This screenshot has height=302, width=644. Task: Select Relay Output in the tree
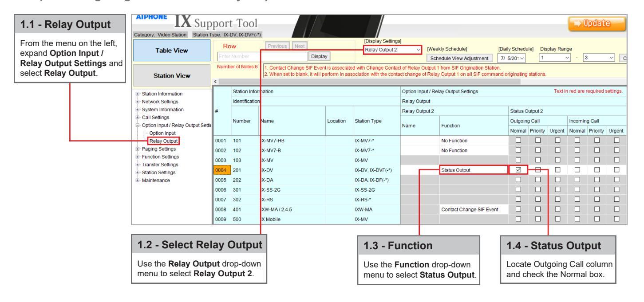point(164,141)
